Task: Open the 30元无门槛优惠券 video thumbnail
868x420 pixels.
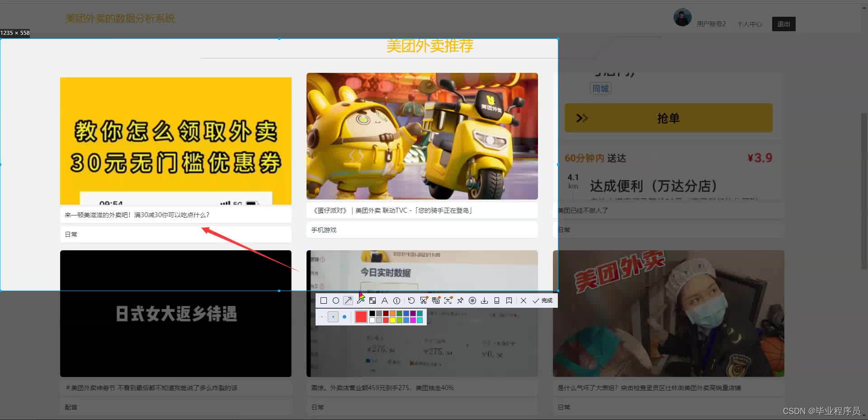Action: pyautogui.click(x=176, y=141)
